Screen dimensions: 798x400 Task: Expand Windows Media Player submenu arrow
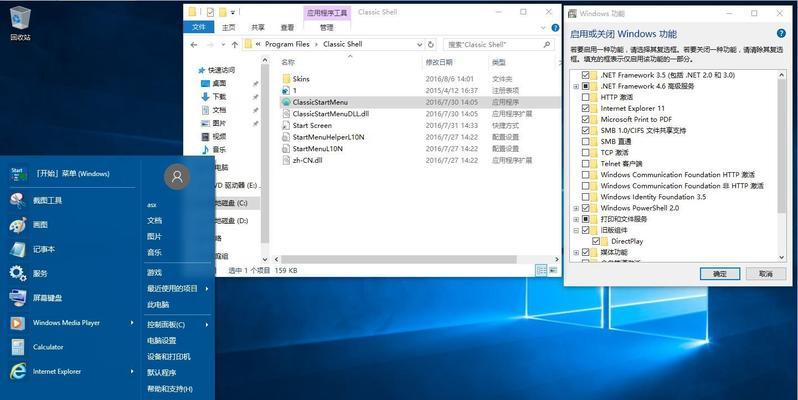tap(132, 323)
